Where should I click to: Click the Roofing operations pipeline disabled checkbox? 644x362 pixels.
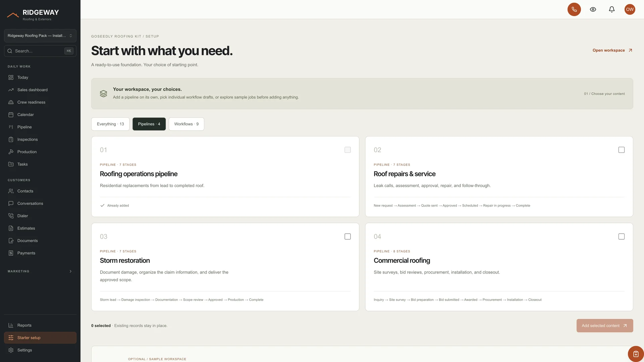tap(347, 150)
